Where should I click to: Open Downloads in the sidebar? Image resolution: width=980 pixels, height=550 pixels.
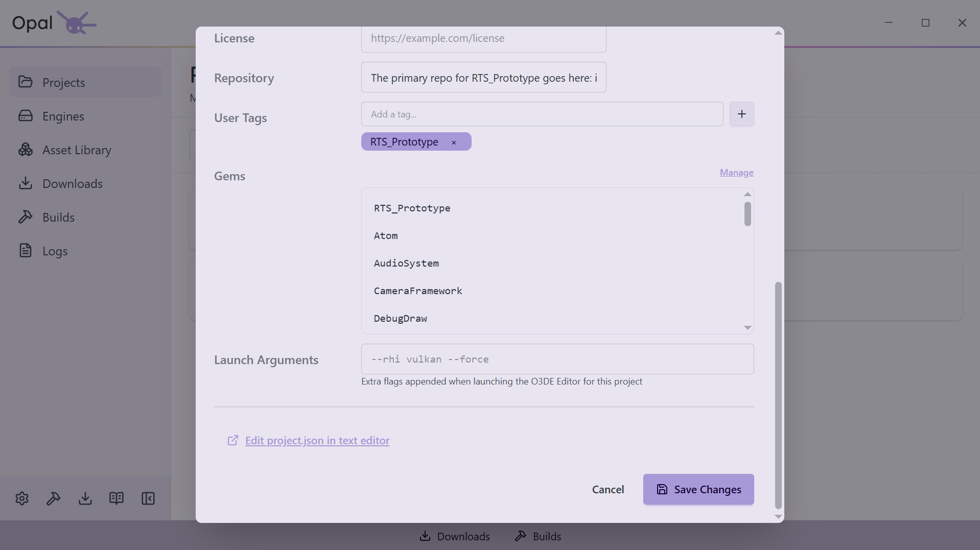[85, 183]
